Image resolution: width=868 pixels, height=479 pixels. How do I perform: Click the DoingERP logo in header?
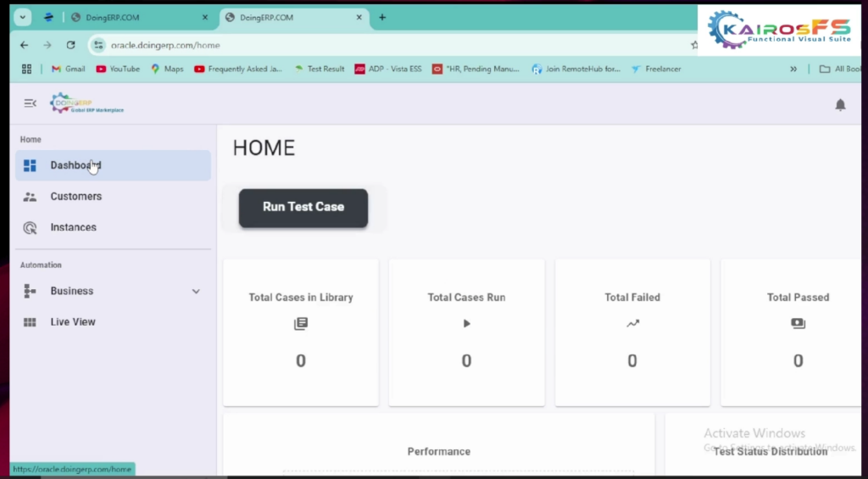pos(86,103)
